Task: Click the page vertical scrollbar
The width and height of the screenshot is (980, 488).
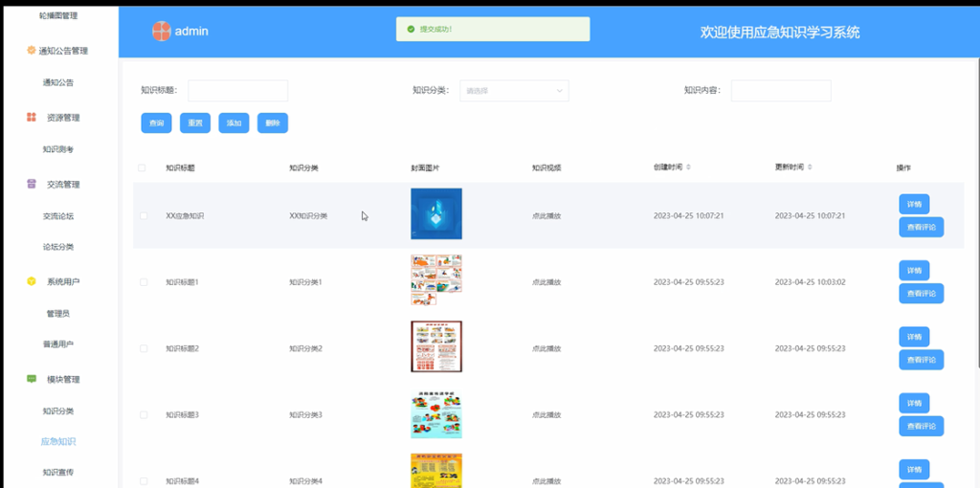Action: coord(977,212)
